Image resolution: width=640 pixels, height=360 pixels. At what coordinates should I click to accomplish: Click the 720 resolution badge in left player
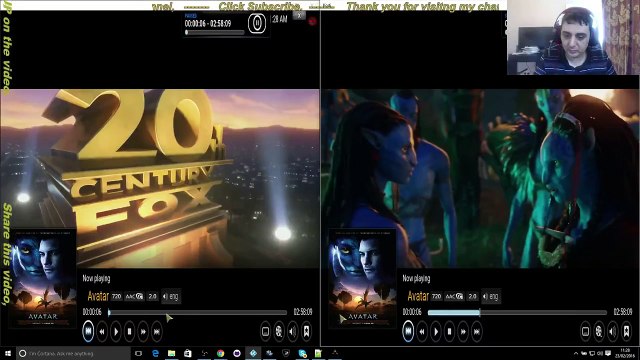(117, 296)
